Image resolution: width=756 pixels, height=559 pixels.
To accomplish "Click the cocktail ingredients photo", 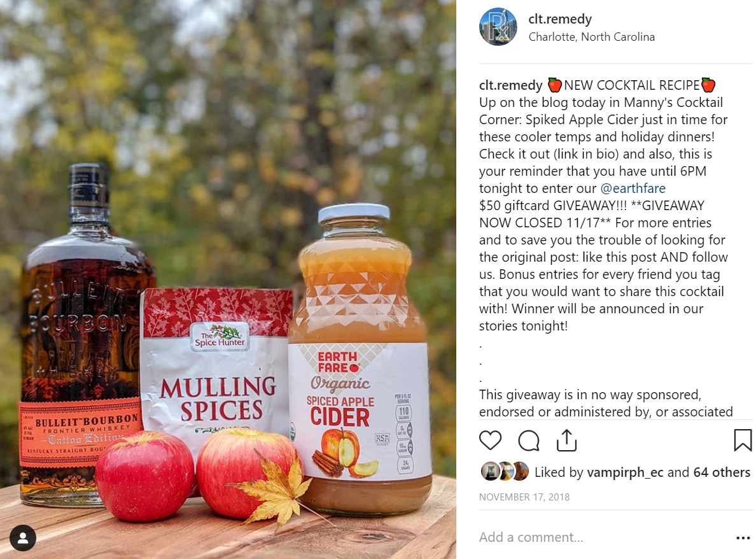I will (x=228, y=279).
